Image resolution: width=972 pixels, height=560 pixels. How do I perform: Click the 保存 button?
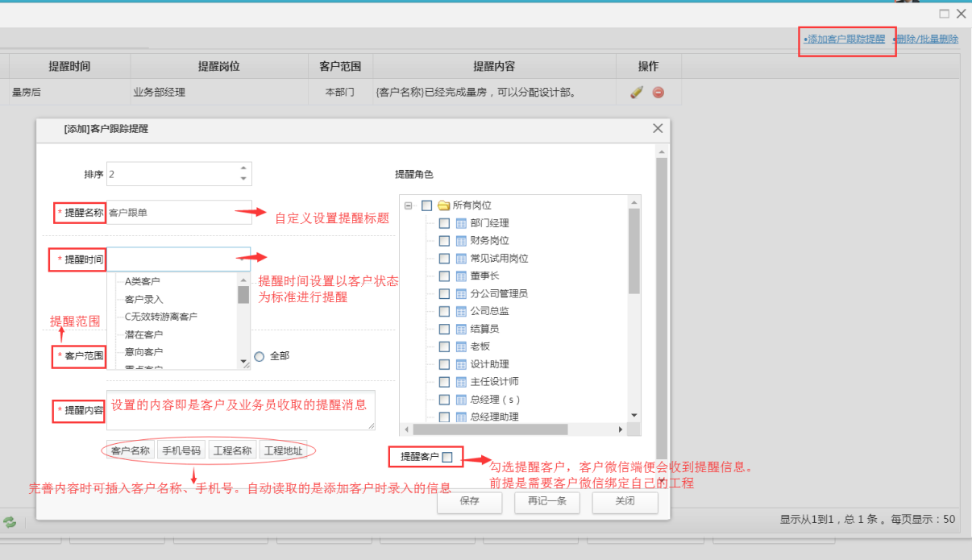pyautogui.click(x=469, y=501)
